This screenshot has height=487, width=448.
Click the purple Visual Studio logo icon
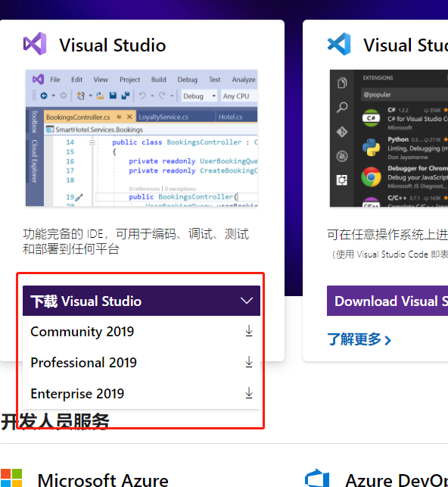pos(35,44)
